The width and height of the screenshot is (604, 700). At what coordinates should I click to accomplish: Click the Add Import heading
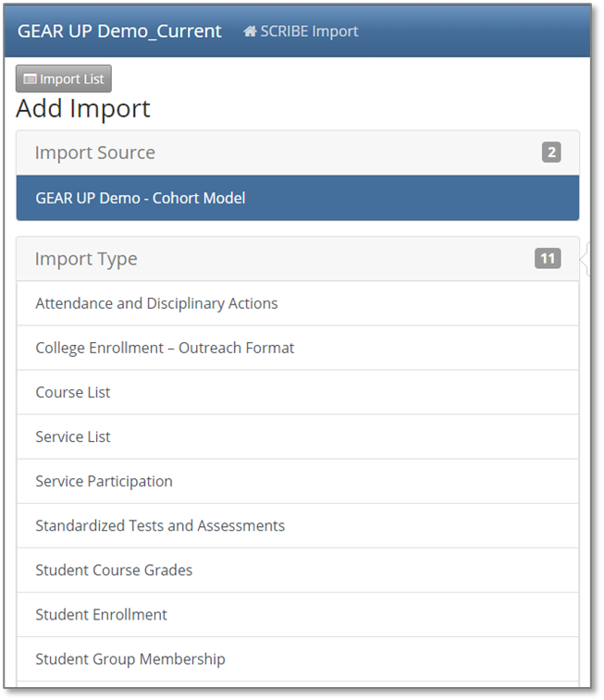(83, 109)
